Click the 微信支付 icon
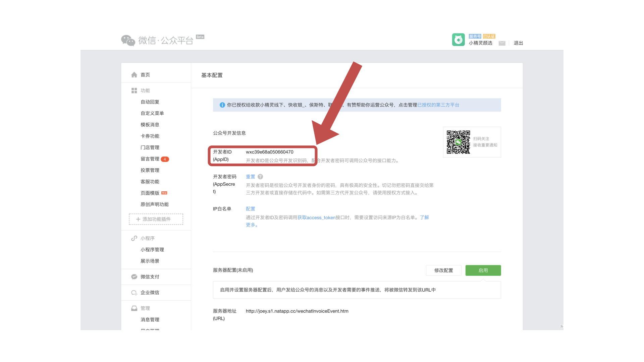The width and height of the screenshot is (644, 362). [x=134, y=277]
